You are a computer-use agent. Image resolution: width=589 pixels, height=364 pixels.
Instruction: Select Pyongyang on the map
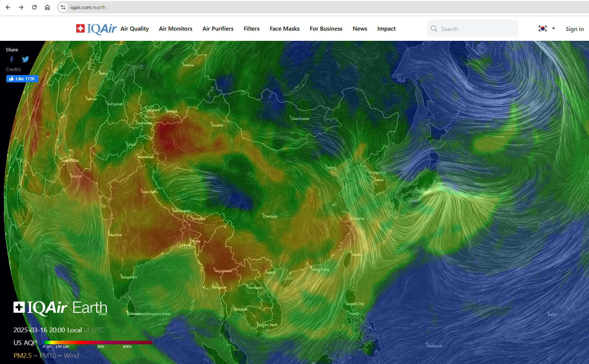(377, 172)
